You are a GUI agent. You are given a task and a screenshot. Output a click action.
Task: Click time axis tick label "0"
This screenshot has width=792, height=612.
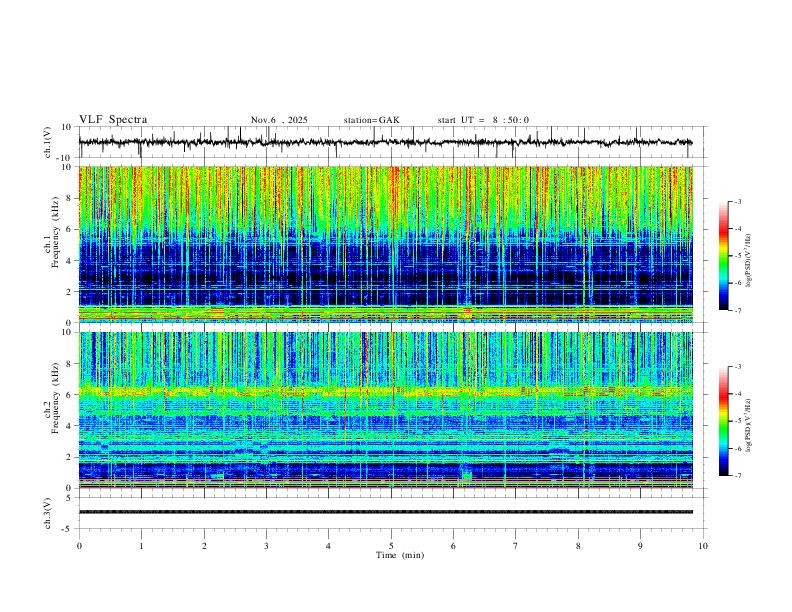79,546
